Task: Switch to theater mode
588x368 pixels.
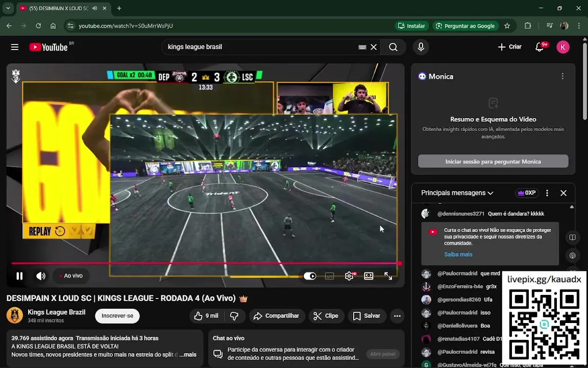Action: click(369, 276)
